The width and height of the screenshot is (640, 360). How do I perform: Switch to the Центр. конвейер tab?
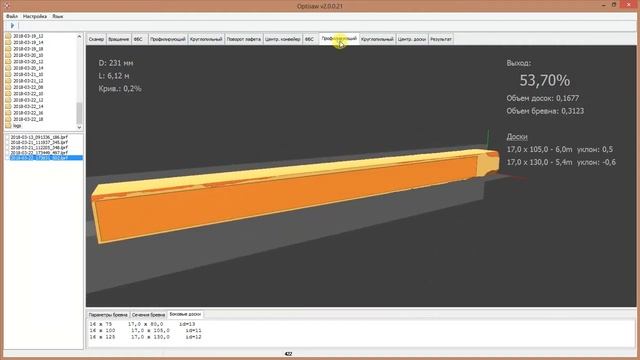click(x=282, y=39)
